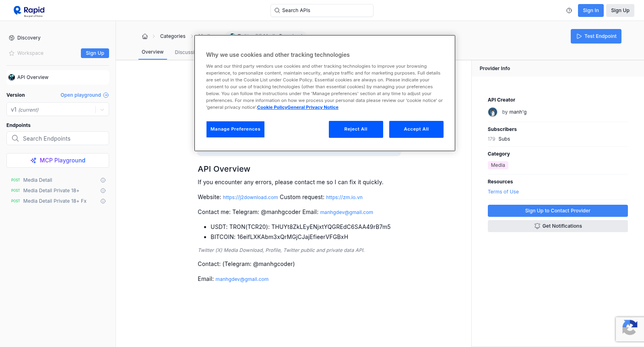The image size is (644, 347).
Task: Click the Get Notifications bell icon
Action: point(537,226)
